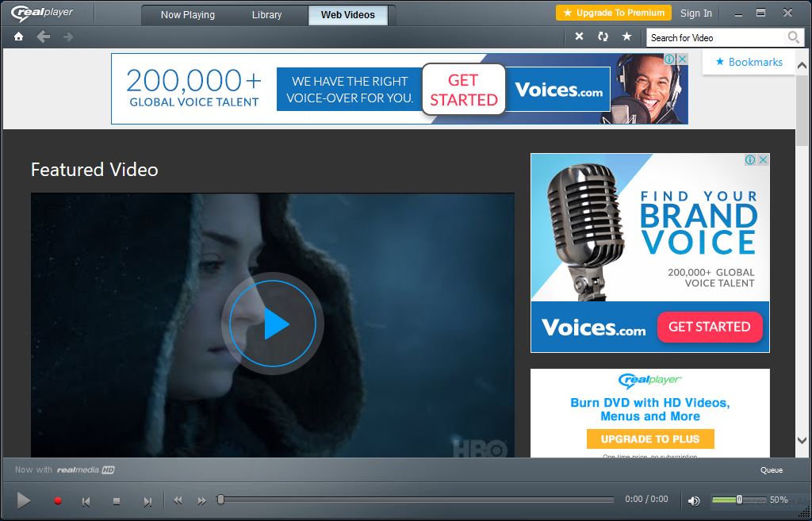812x521 pixels.
Task: Open the RealPlayer logo menu
Action: click(x=42, y=13)
